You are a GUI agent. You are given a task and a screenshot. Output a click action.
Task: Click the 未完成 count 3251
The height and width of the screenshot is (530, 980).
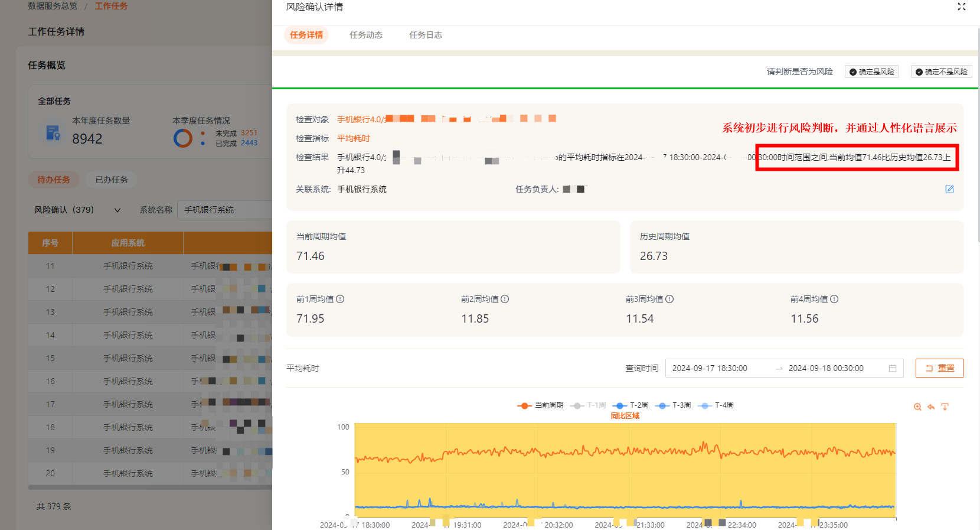[x=249, y=133]
